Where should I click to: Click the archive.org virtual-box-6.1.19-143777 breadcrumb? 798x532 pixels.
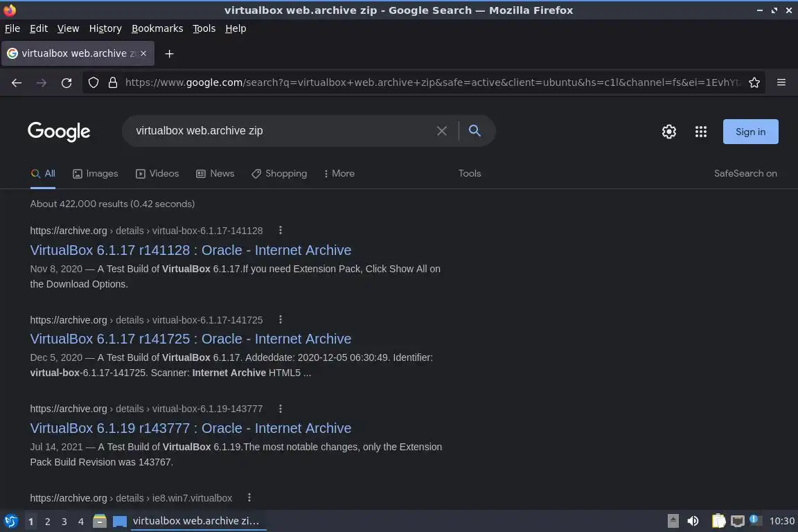tap(147, 409)
